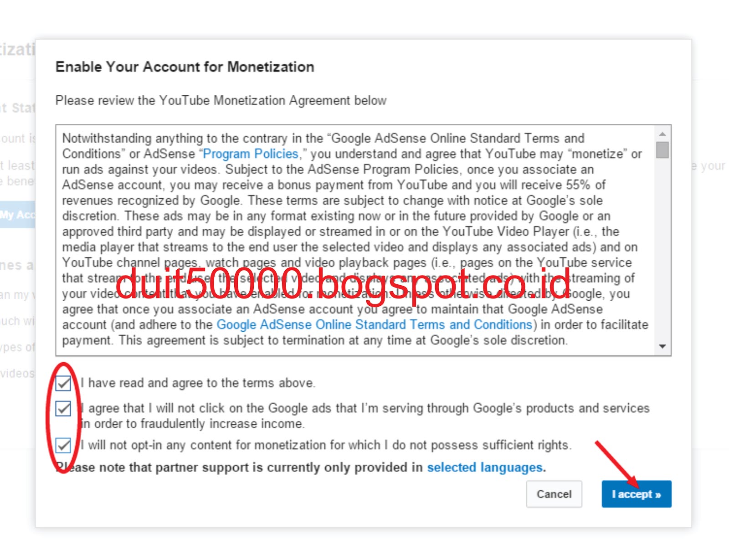Click the 'Enable Your Account for Monetization' heading
Image resolution: width=729 pixels, height=560 pixels.
pos(185,67)
